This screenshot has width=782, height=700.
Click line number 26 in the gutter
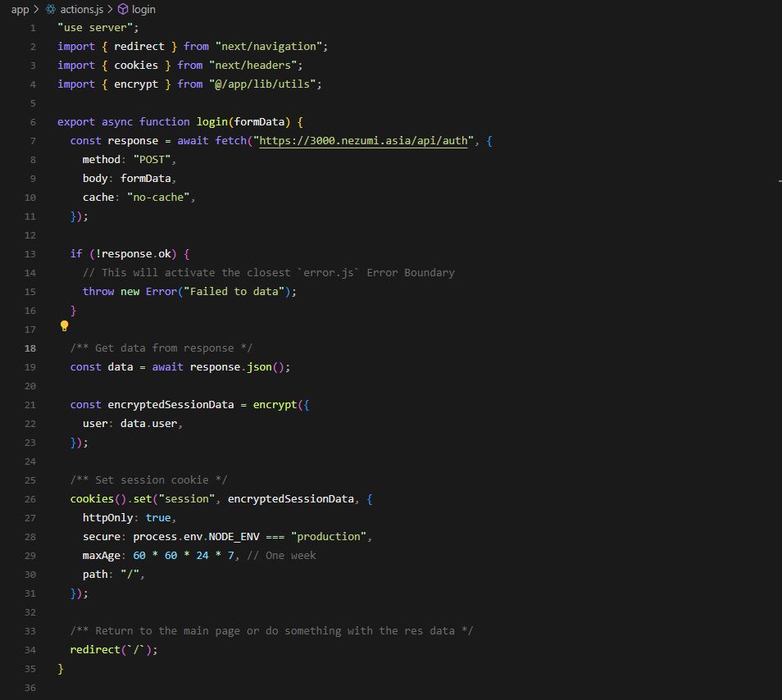click(30, 499)
